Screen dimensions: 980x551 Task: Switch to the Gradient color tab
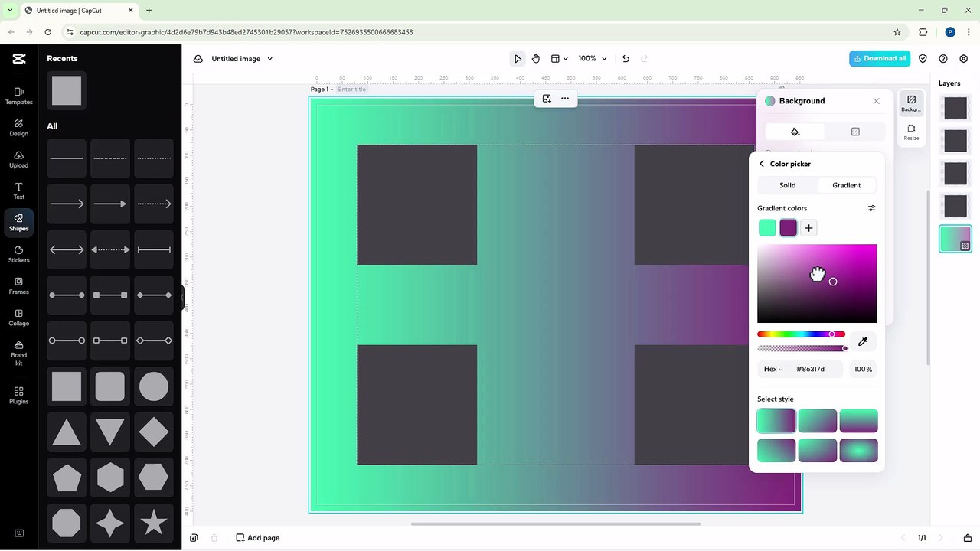(x=847, y=185)
